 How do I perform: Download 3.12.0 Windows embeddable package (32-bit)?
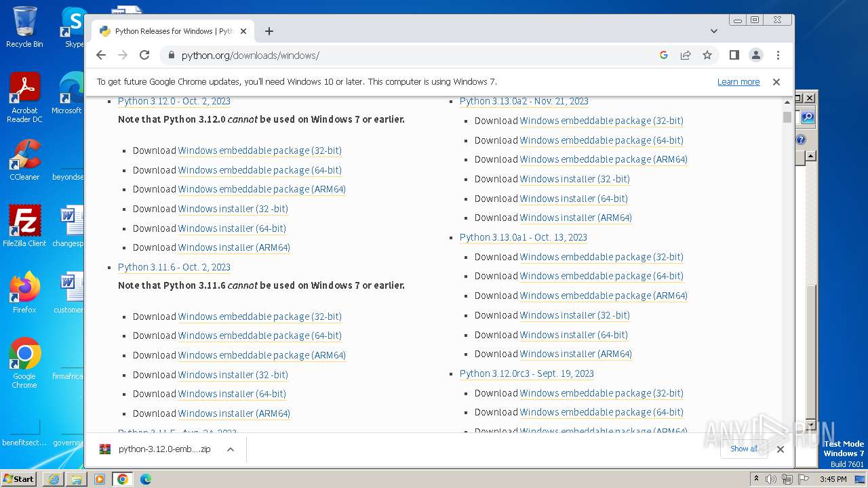point(260,150)
